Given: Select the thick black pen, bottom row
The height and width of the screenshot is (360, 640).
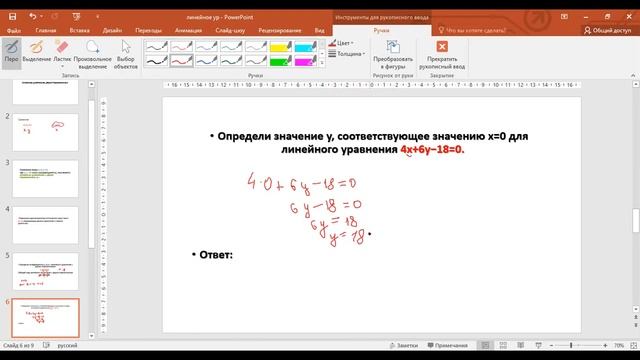Looking at the screenshot, I should coord(156,61).
